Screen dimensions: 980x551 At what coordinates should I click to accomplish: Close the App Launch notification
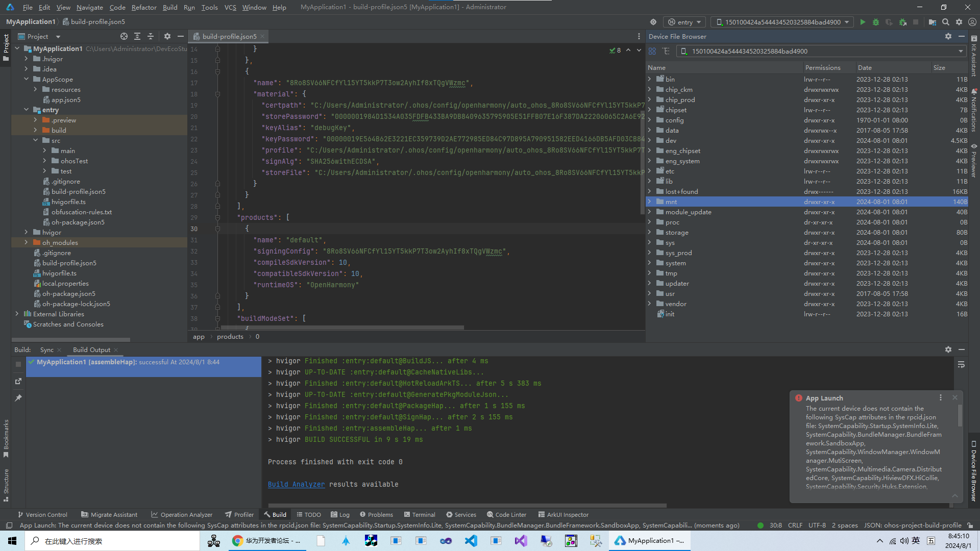coord(955,397)
